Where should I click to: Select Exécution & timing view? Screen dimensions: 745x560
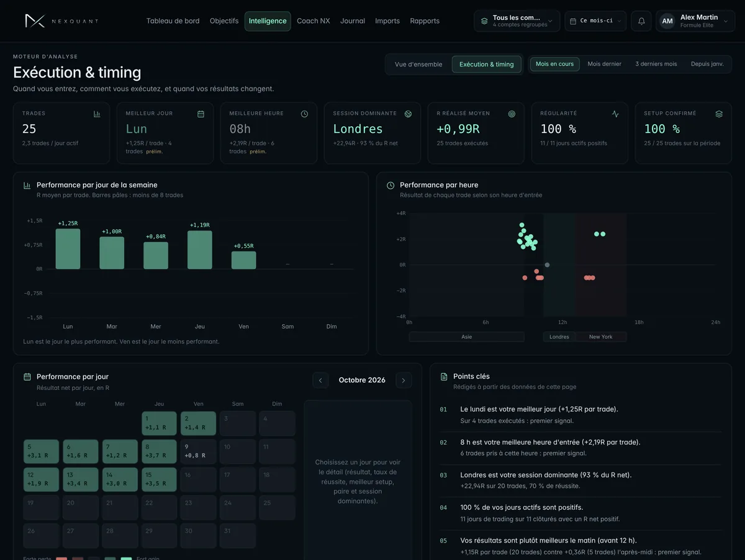pyautogui.click(x=487, y=65)
